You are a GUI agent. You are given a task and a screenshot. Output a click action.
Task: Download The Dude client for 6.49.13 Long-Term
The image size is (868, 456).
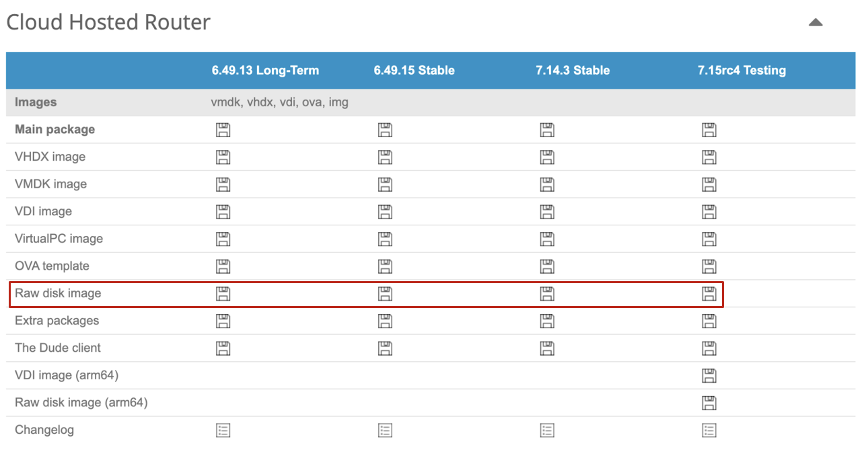(222, 348)
